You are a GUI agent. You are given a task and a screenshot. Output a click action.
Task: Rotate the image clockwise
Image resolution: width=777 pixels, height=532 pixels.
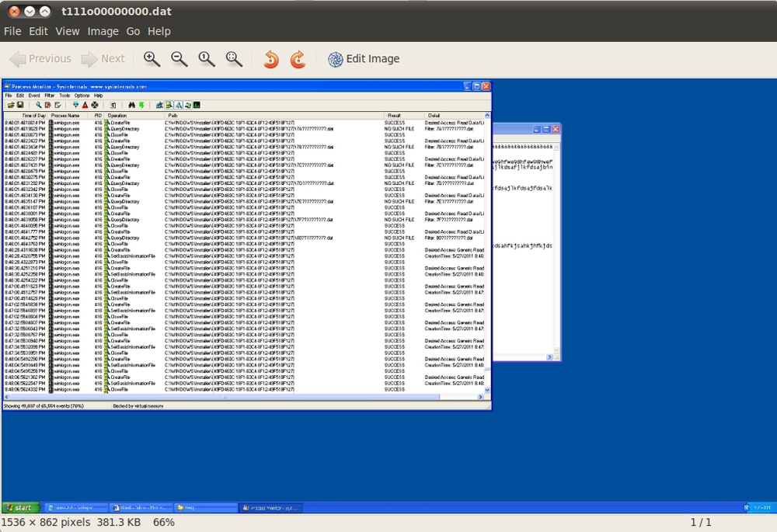[298, 59]
